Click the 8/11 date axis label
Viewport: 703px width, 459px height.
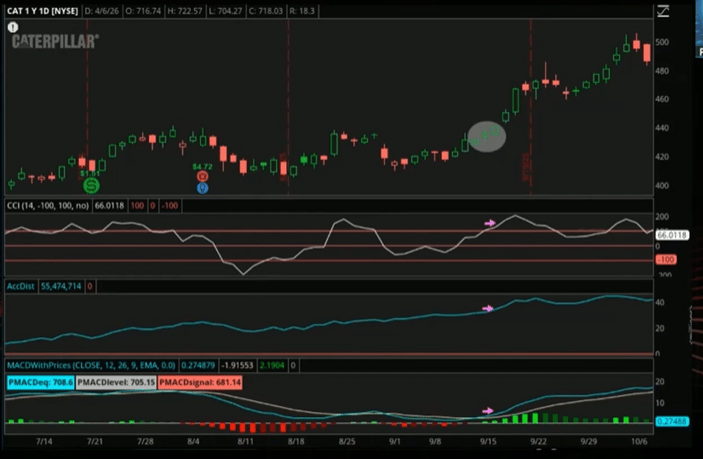pos(245,441)
